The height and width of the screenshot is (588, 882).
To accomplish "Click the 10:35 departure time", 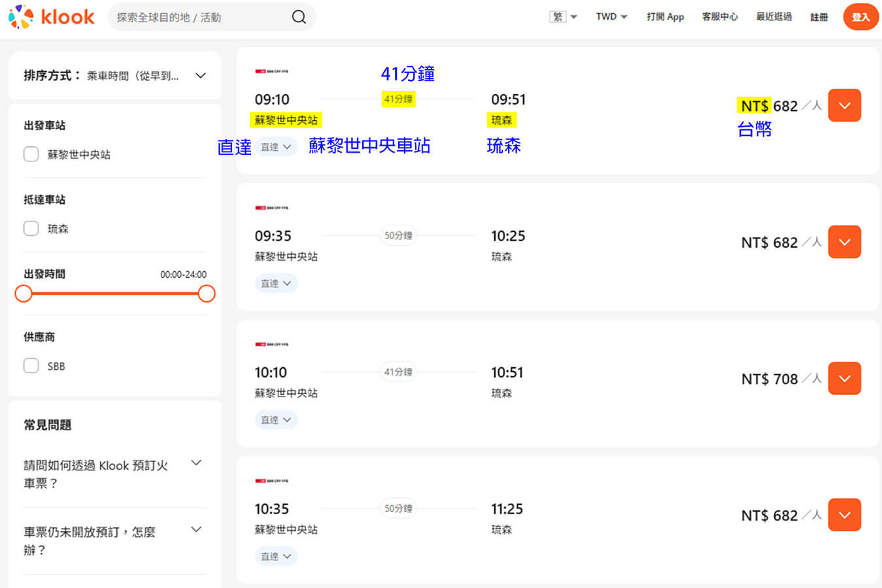I will click(x=272, y=509).
